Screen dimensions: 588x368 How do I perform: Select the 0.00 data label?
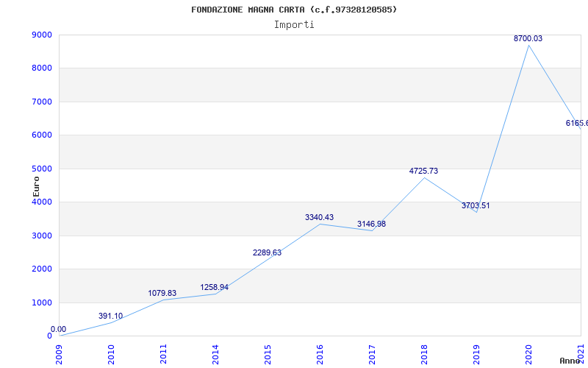pos(59,329)
